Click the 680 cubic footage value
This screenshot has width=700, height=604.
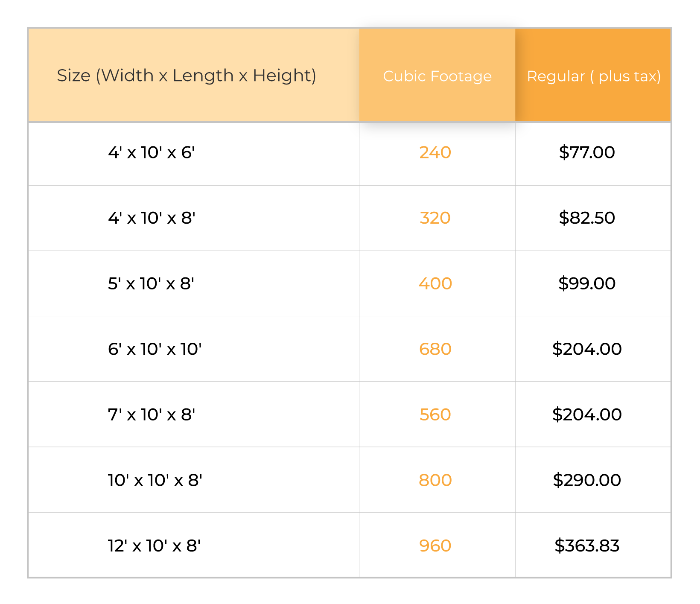tap(435, 349)
